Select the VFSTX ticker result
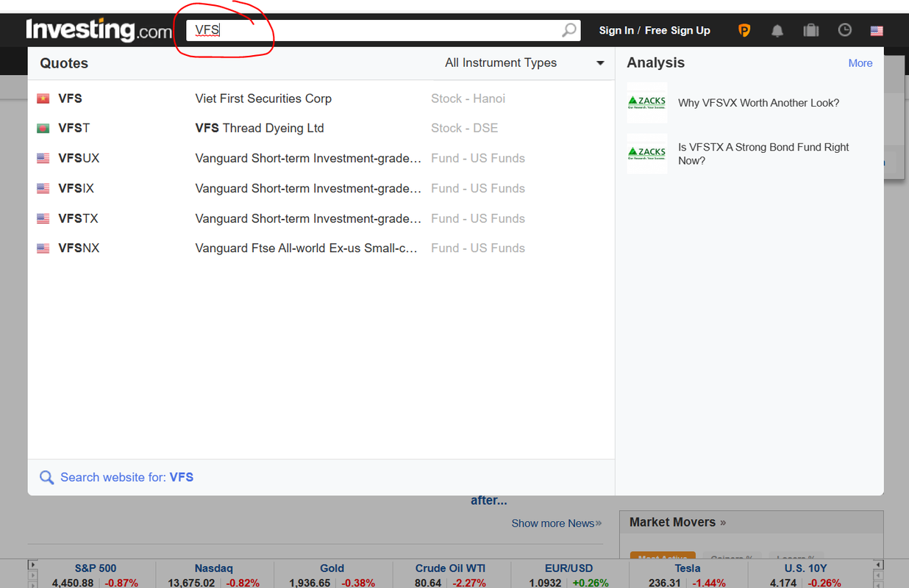The width and height of the screenshot is (909, 588). [x=78, y=218]
